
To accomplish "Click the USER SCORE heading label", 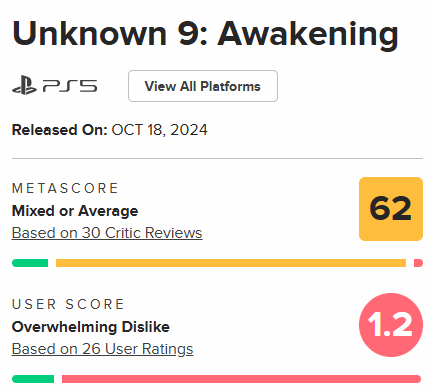I will pyautogui.click(x=68, y=304).
